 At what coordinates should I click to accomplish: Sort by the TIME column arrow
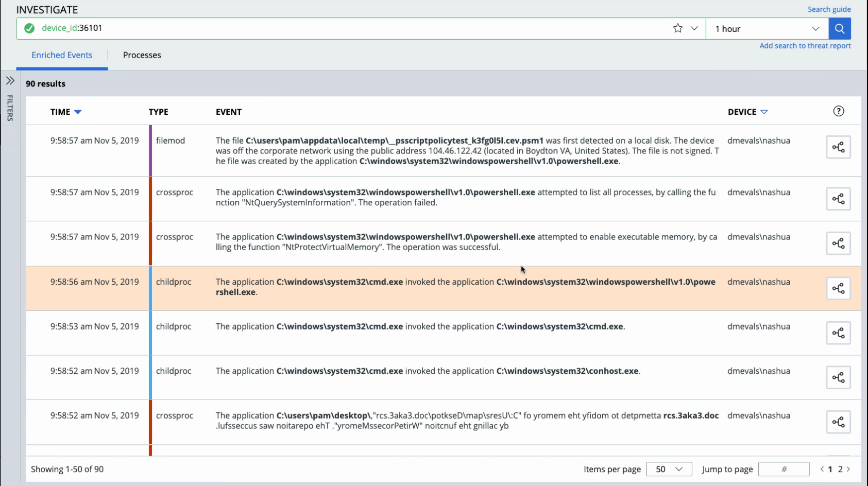coord(78,112)
